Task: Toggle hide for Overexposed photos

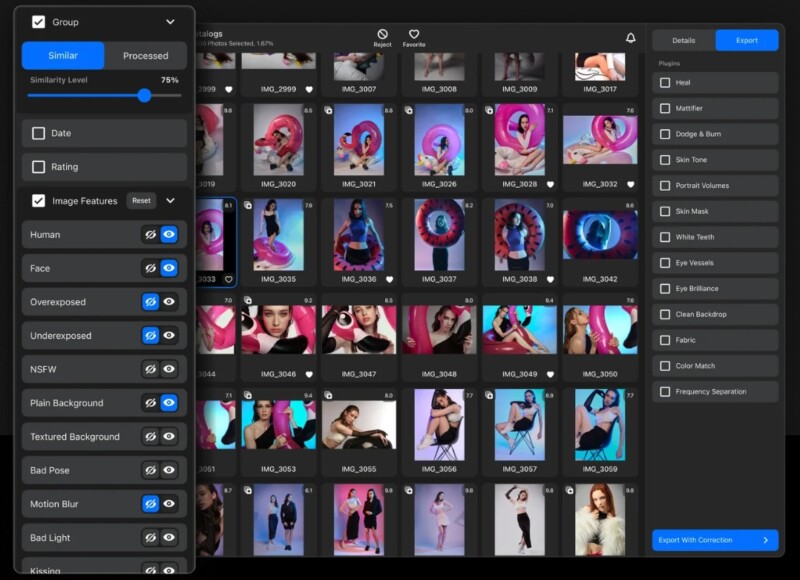Action: 151,302
